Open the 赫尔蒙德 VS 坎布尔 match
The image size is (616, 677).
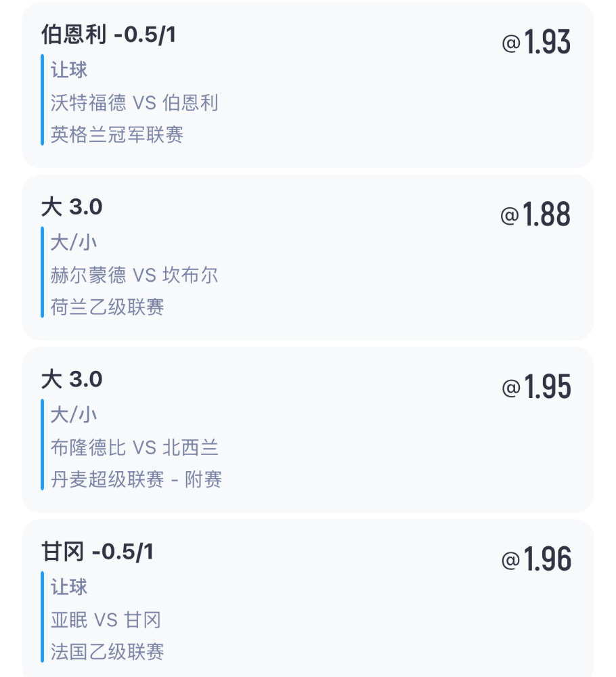coord(134,275)
